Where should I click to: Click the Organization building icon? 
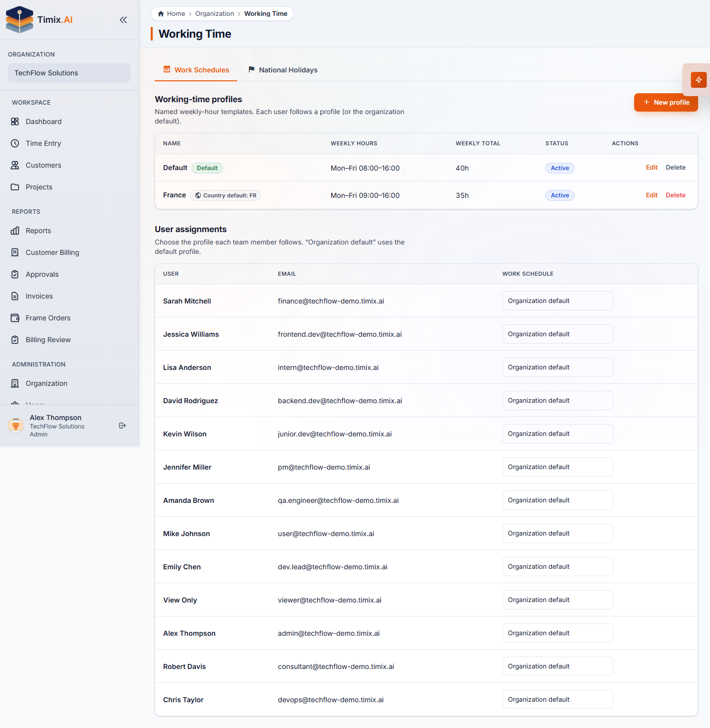click(15, 383)
